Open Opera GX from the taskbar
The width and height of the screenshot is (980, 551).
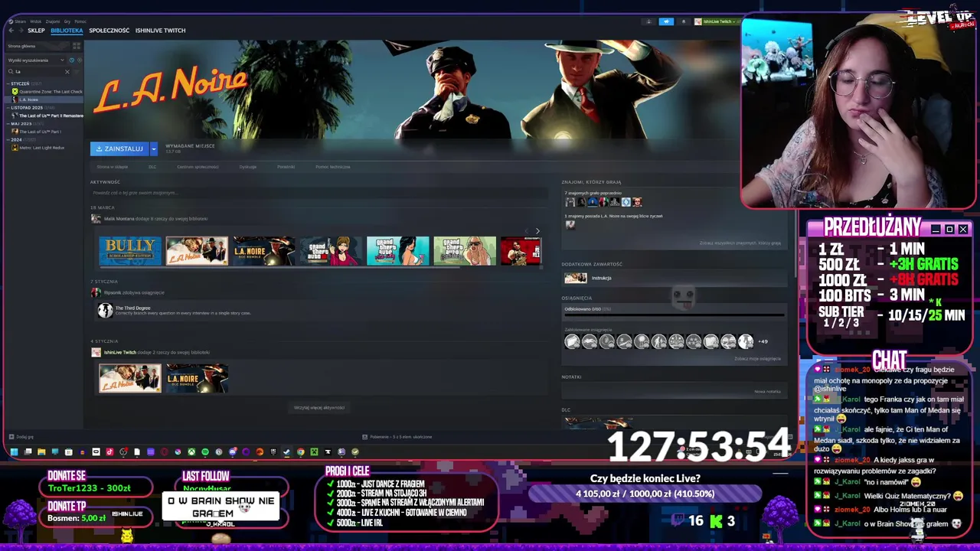point(164,452)
